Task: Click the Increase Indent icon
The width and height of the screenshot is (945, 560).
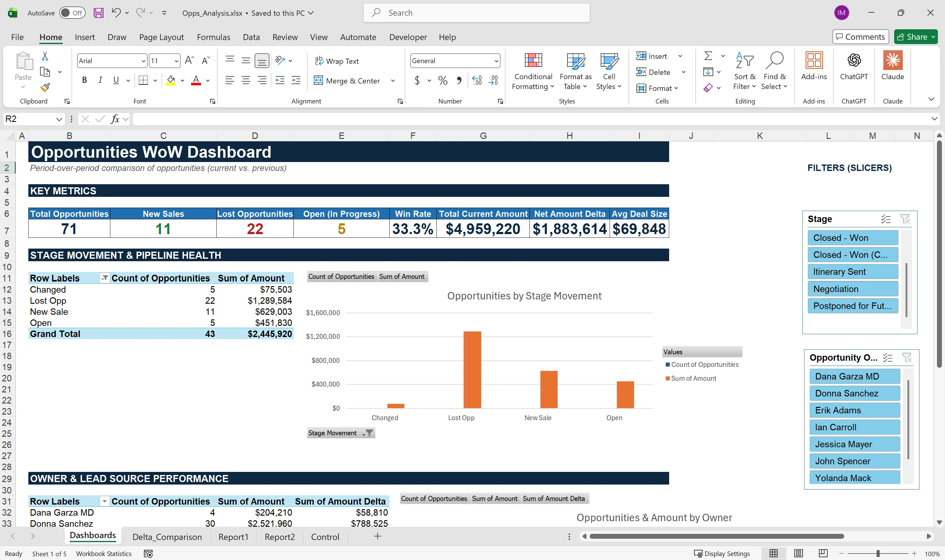Action: pos(296,80)
